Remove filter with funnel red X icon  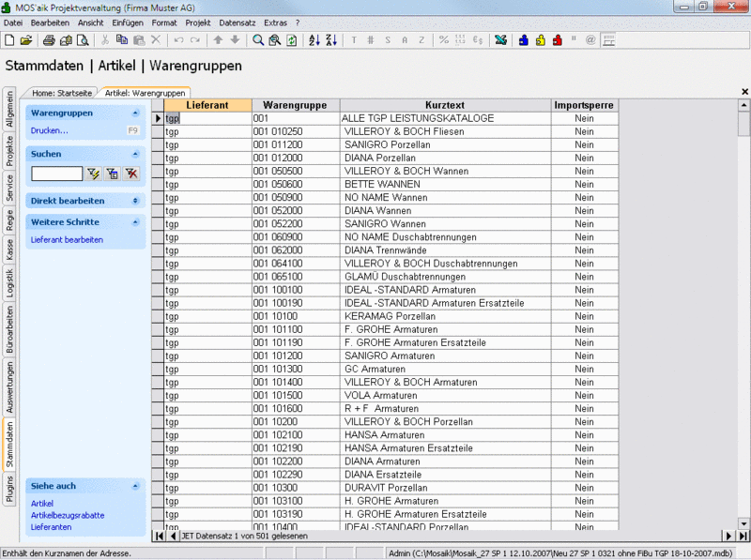(131, 174)
